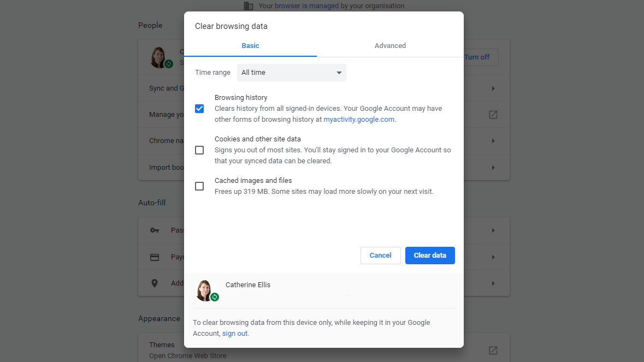Expand the Chrome name and picture row arrow

click(493, 141)
